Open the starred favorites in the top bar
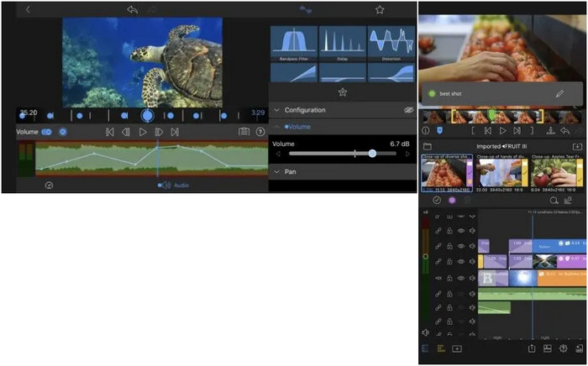The image size is (588, 366). [380, 10]
